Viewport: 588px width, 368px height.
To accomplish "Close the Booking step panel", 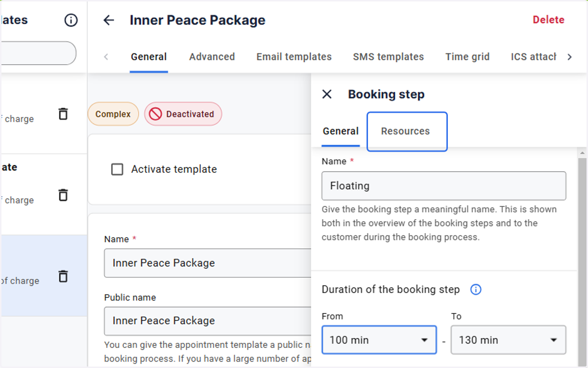I will point(327,94).
